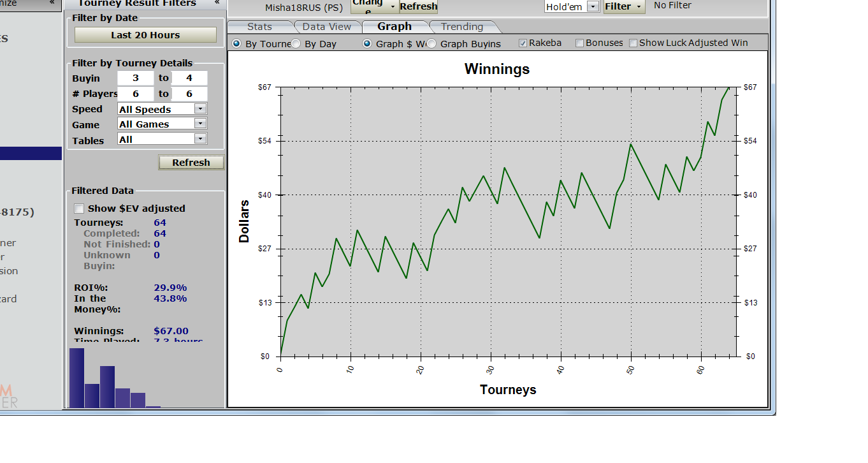Select the Graph Buyins radio option

click(432, 44)
